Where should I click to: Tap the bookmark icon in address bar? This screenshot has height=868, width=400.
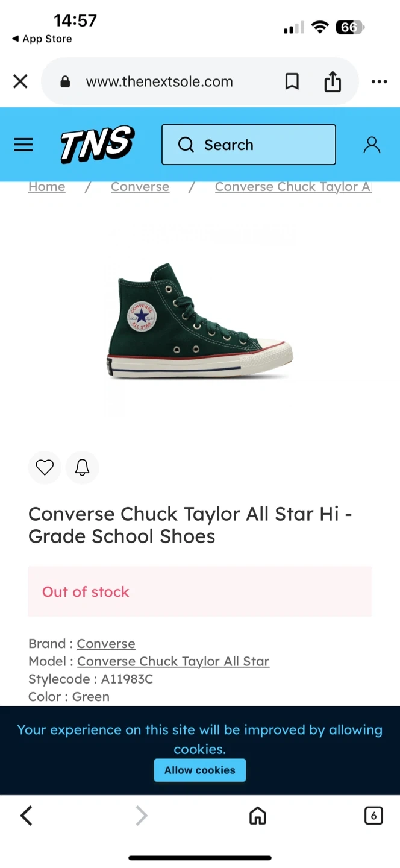click(292, 81)
